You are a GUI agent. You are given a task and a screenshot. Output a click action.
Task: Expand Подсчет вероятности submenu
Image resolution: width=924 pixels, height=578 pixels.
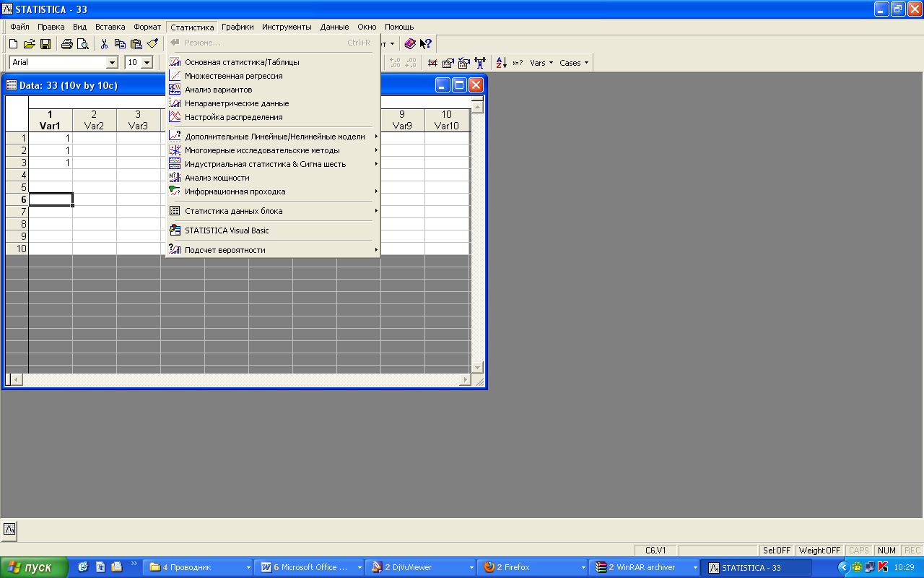coord(274,250)
